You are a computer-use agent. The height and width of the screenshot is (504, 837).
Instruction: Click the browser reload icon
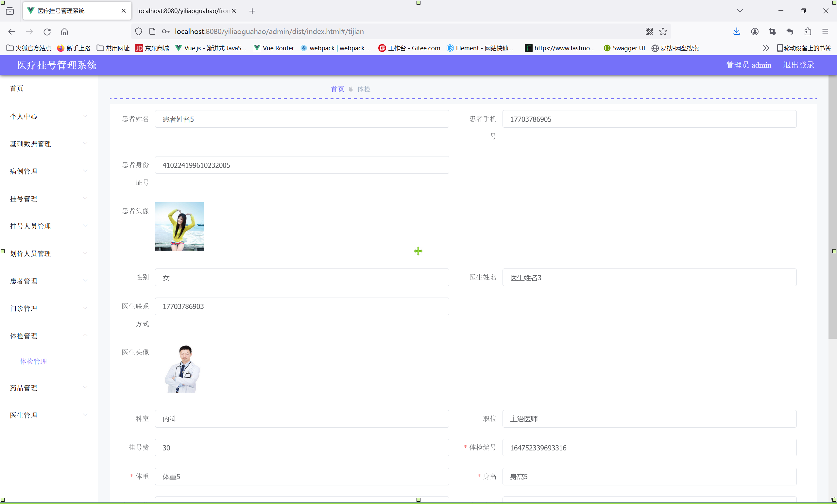47,32
